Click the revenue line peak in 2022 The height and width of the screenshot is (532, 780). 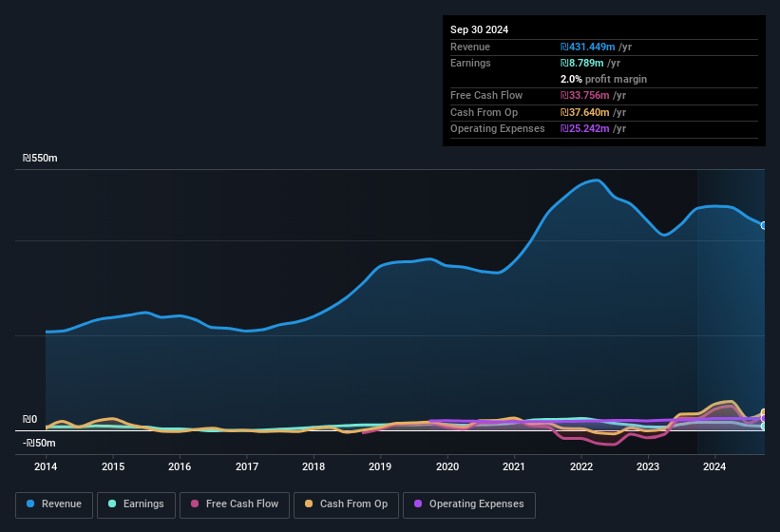[x=597, y=180]
